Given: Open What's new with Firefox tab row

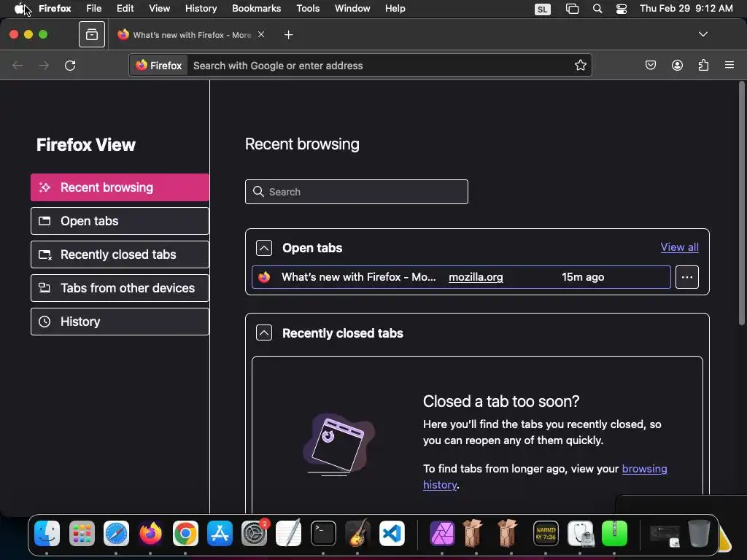Looking at the screenshot, I should click(x=461, y=277).
